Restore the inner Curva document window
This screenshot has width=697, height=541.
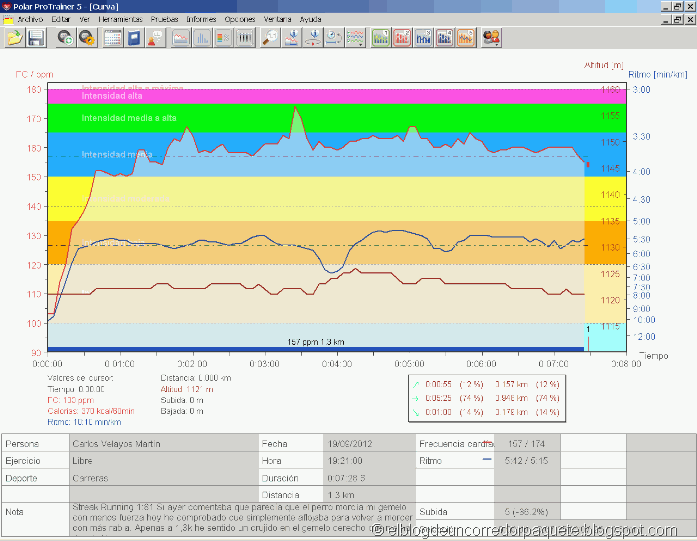point(677,20)
